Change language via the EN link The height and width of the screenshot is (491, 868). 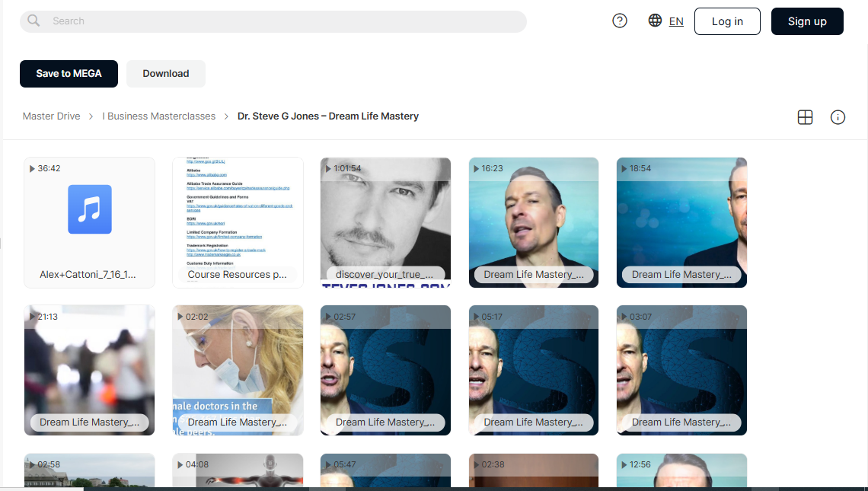pyautogui.click(x=676, y=21)
